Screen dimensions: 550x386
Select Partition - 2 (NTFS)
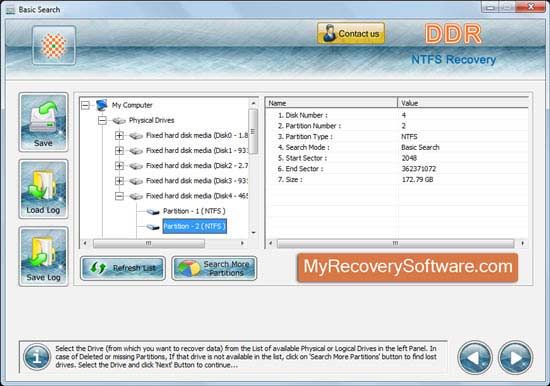pos(194,226)
